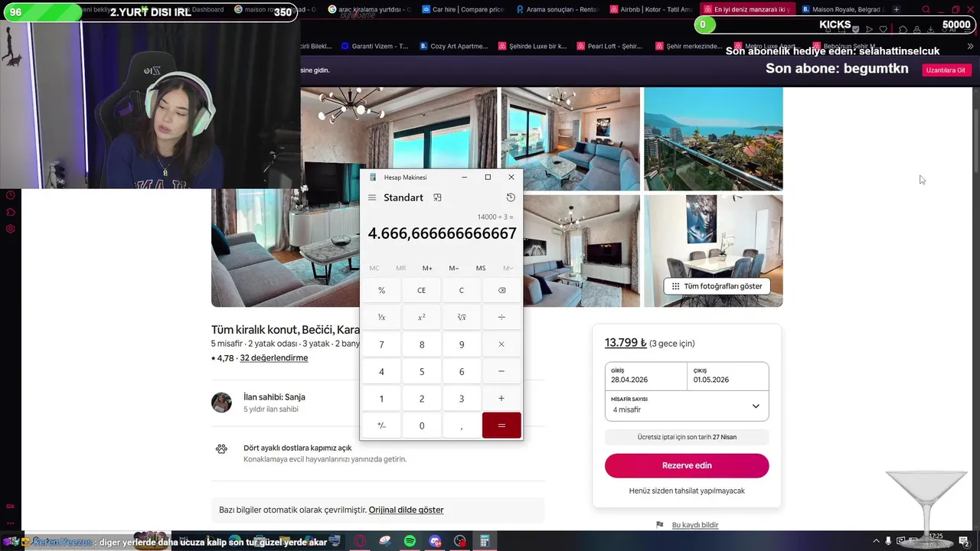
Task: Click the digit 7 calculator key
Action: (x=381, y=344)
